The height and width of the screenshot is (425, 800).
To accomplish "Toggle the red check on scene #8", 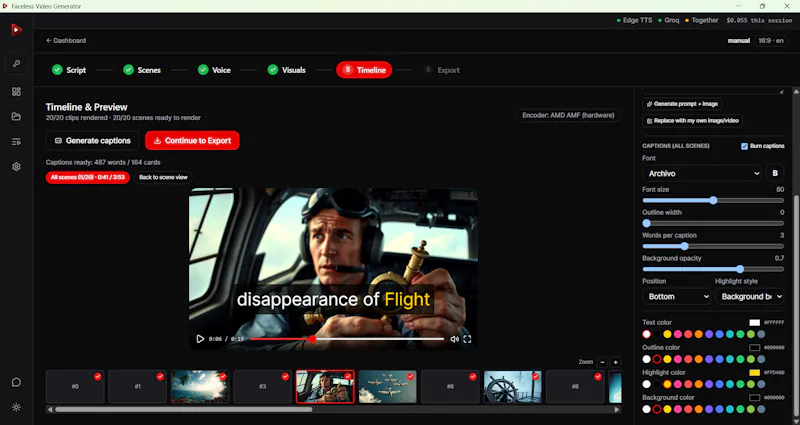I will [598, 377].
